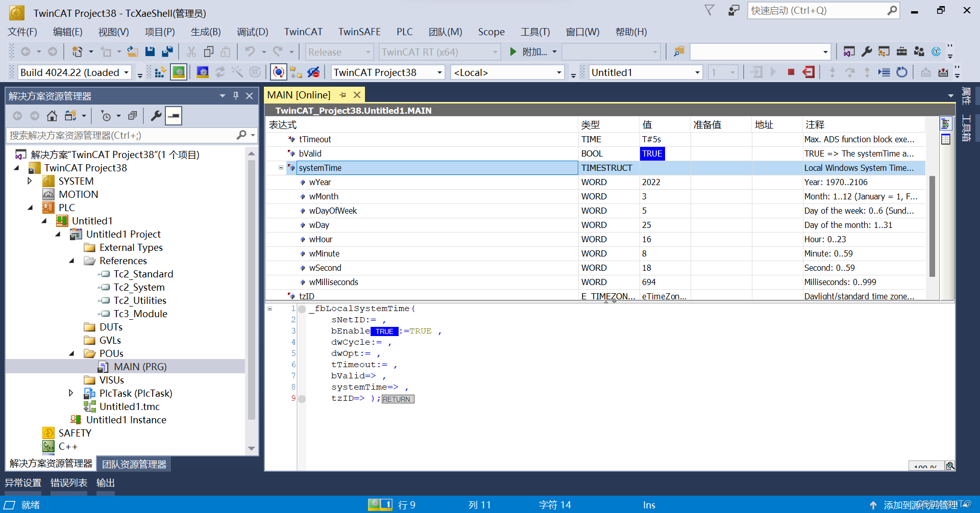Open the Scope menu
The height and width of the screenshot is (513, 980).
tap(491, 32)
